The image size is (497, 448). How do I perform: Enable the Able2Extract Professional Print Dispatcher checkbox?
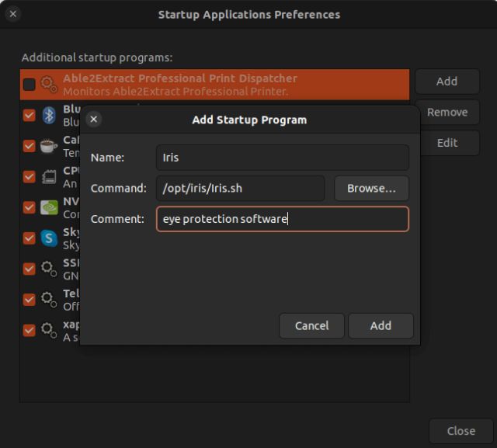pyautogui.click(x=30, y=85)
